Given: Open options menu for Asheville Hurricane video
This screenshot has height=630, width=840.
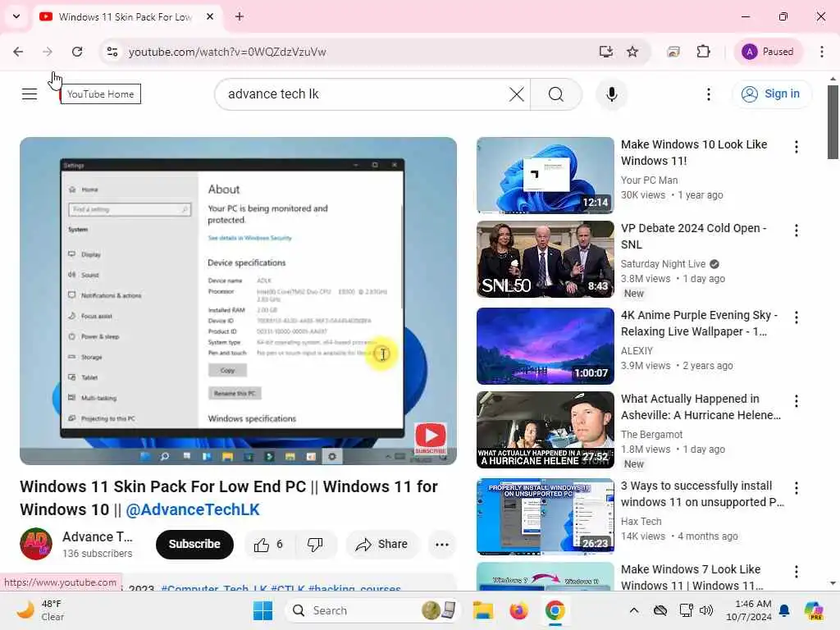Looking at the screenshot, I should [x=796, y=400].
